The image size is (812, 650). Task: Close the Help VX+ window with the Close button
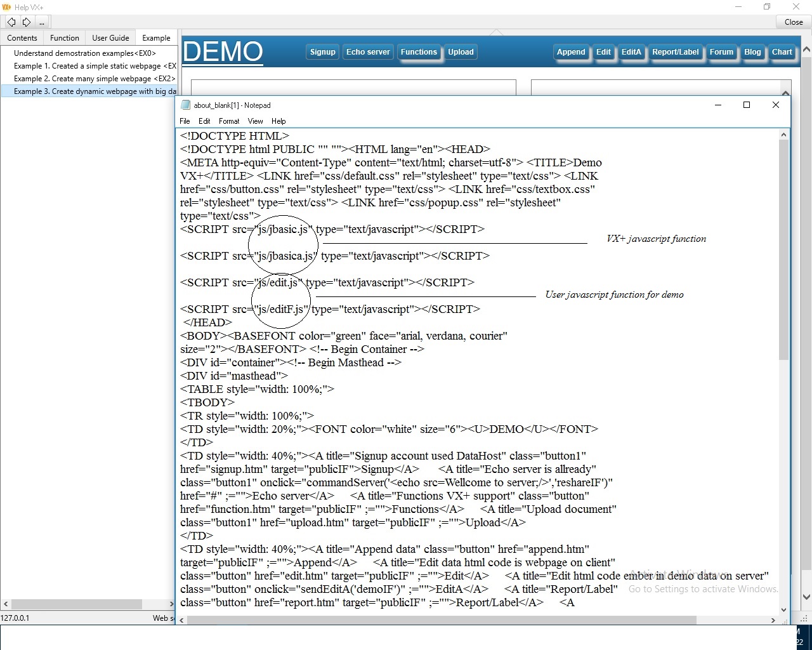(x=793, y=22)
